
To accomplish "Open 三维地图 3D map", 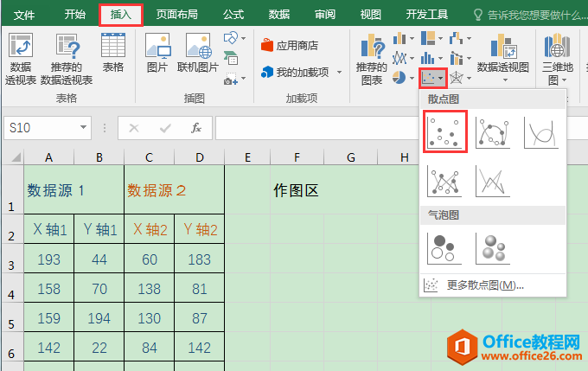I will (557, 59).
